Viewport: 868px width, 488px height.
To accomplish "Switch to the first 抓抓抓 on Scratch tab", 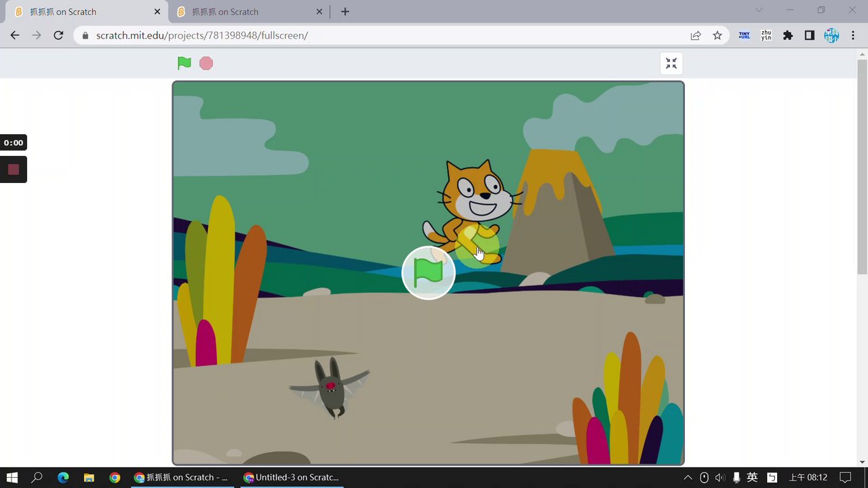I will pos(87,12).
